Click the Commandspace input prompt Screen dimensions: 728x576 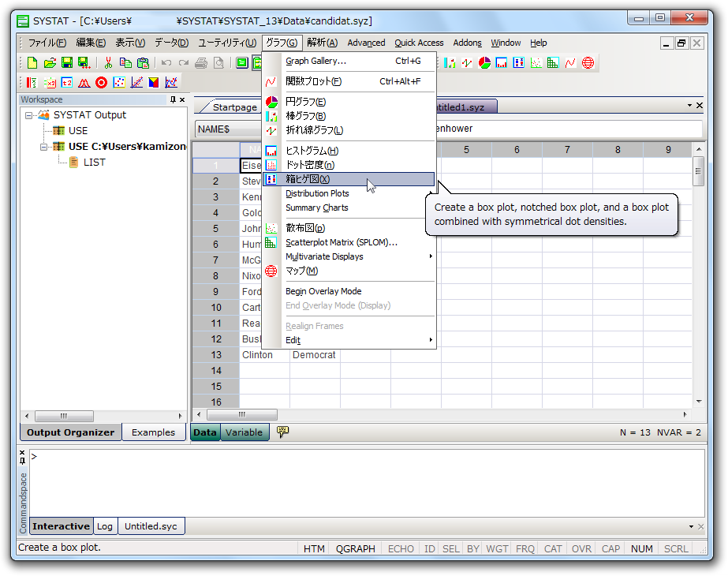[x=367, y=482]
